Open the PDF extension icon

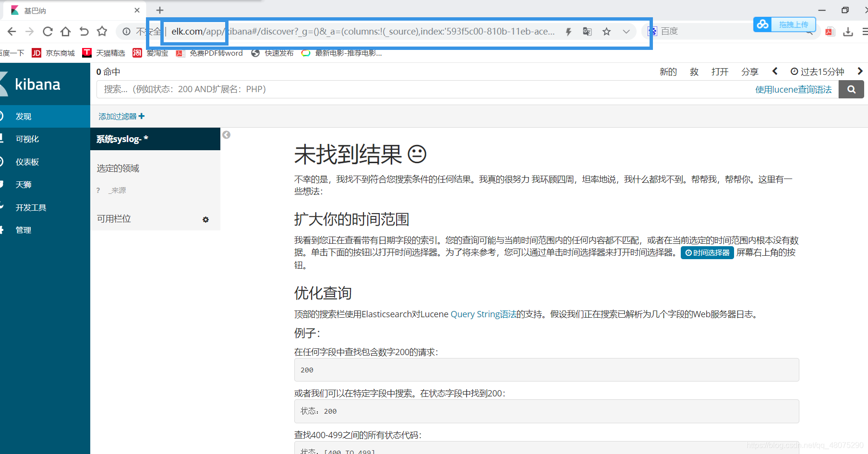click(830, 32)
